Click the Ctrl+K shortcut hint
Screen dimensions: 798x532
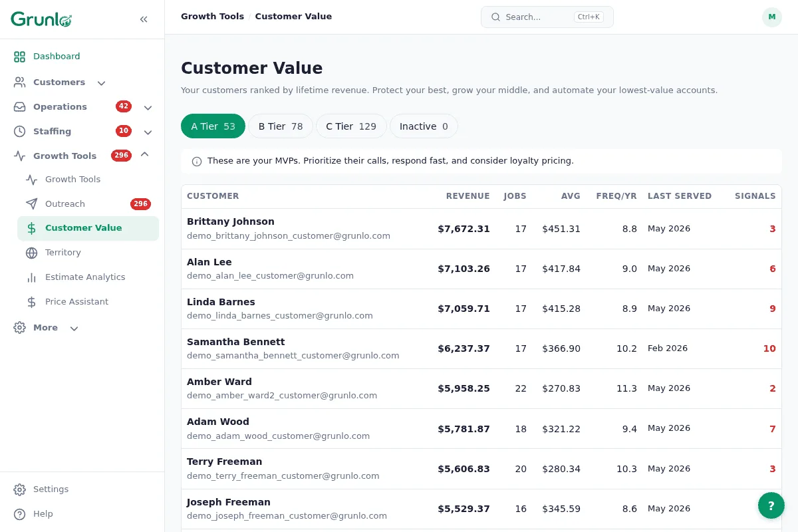[589, 17]
